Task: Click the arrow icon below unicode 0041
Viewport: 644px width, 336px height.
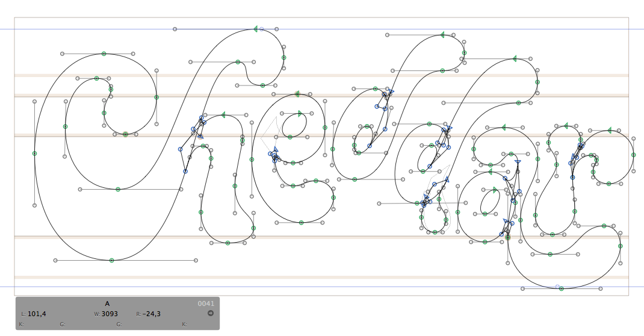Action: (x=211, y=313)
